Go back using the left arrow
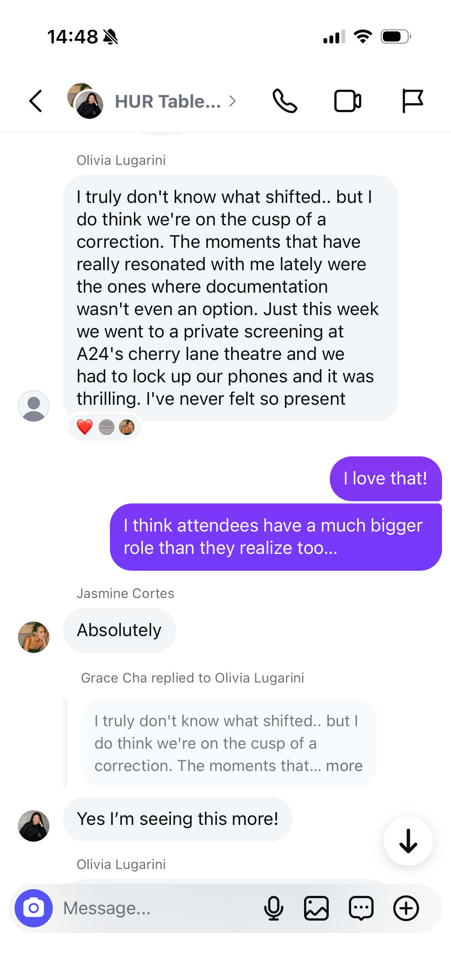The width and height of the screenshot is (451, 980). coord(36,101)
